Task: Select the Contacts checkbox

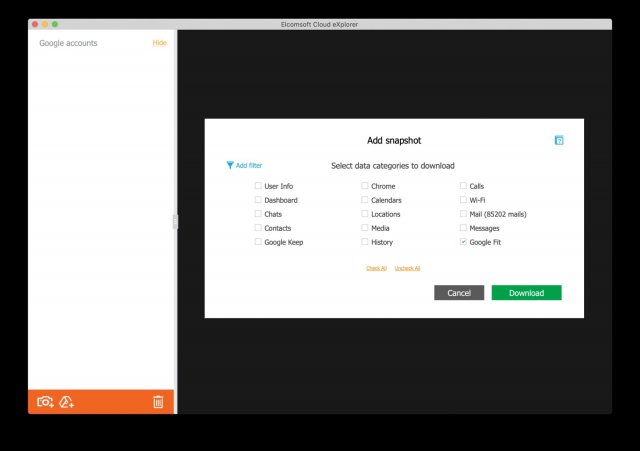Action: 258,228
